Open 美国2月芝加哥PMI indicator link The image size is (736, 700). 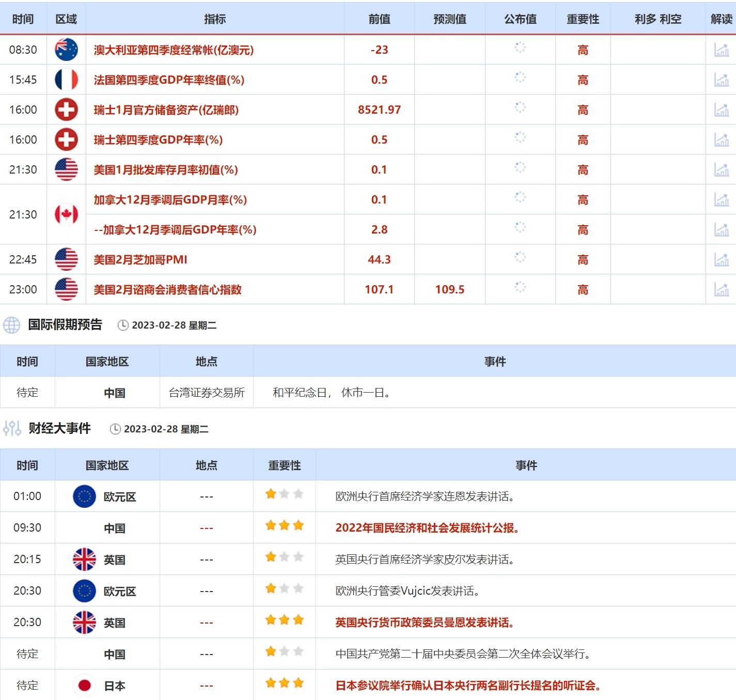pos(140,260)
